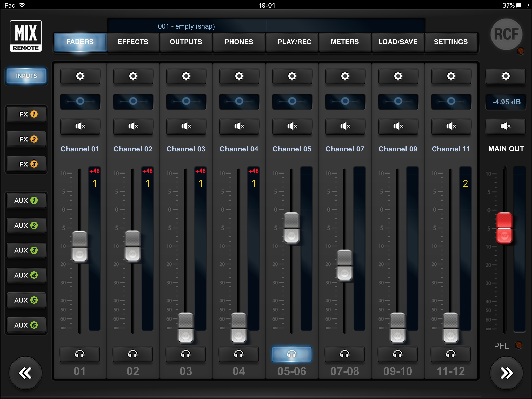The image size is (532, 399).
Task: Switch to the PHONES tab
Action: click(x=239, y=42)
